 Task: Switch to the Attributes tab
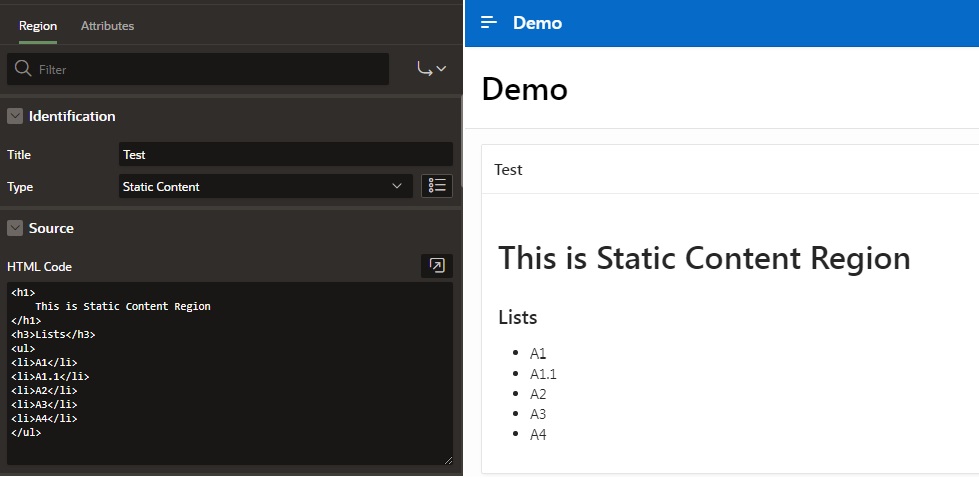[107, 25]
